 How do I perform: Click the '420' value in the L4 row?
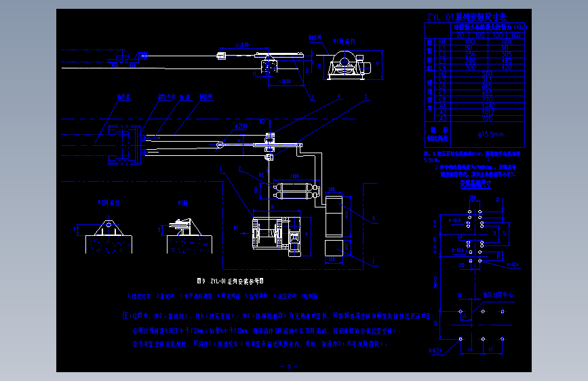tap(506, 67)
